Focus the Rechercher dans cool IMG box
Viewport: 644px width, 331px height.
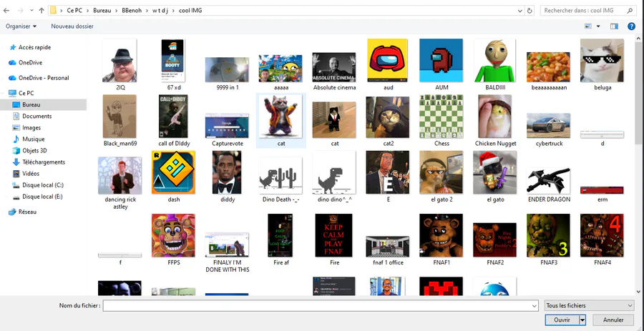point(587,11)
